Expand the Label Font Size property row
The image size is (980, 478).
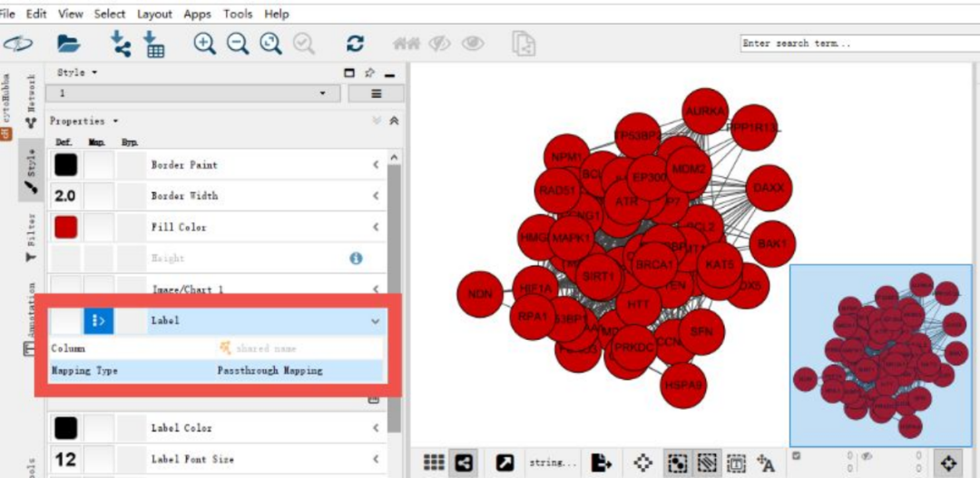pos(376,459)
